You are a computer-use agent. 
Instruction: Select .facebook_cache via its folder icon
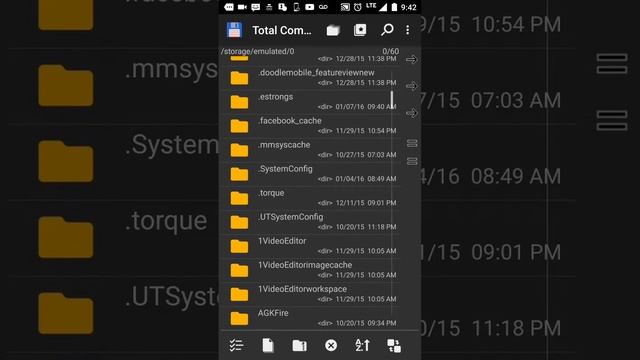tap(239, 126)
